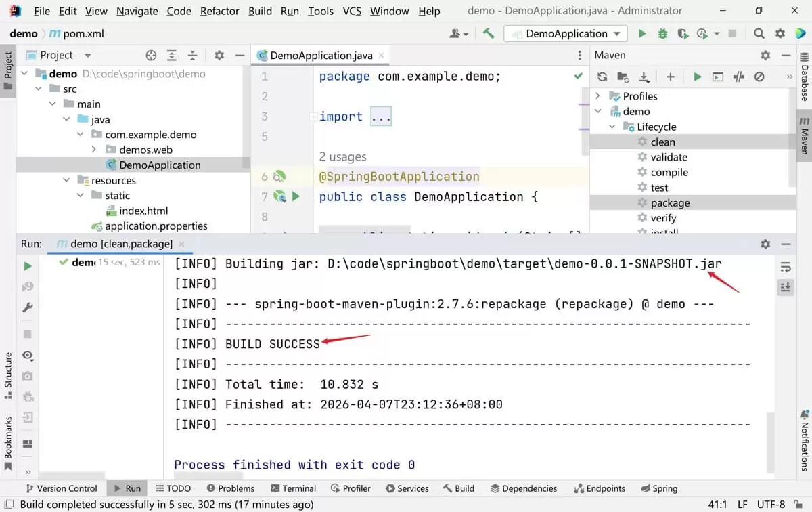Run DemoApplication with the green play button
Viewport: 812px width, 512px height.
coord(642,33)
